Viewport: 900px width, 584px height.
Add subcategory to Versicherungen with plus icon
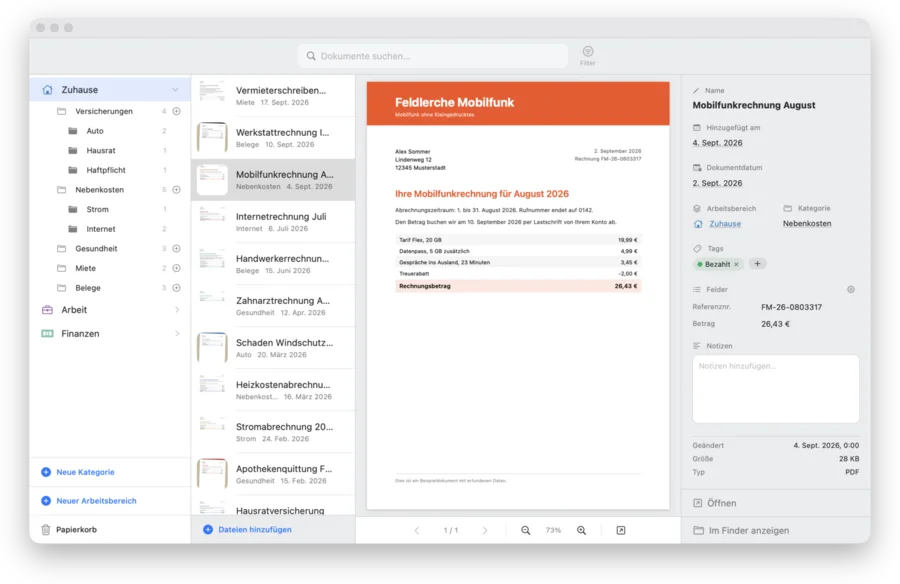click(177, 111)
